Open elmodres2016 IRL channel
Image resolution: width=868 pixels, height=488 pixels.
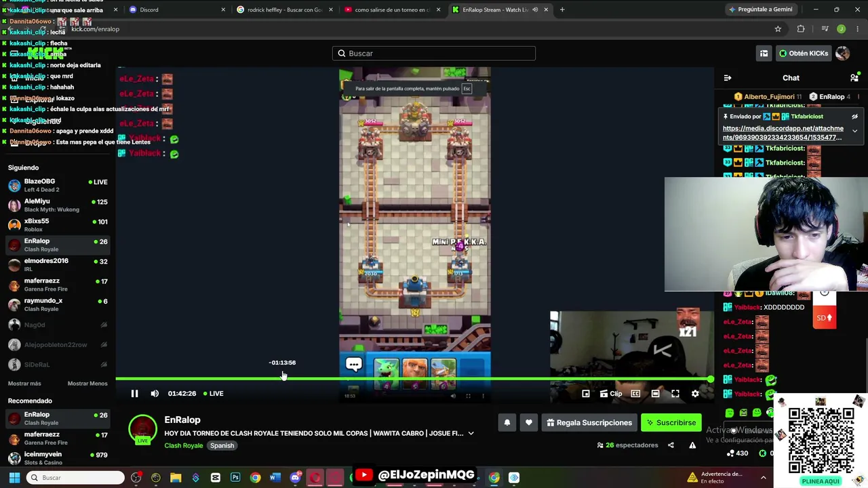coord(58,264)
